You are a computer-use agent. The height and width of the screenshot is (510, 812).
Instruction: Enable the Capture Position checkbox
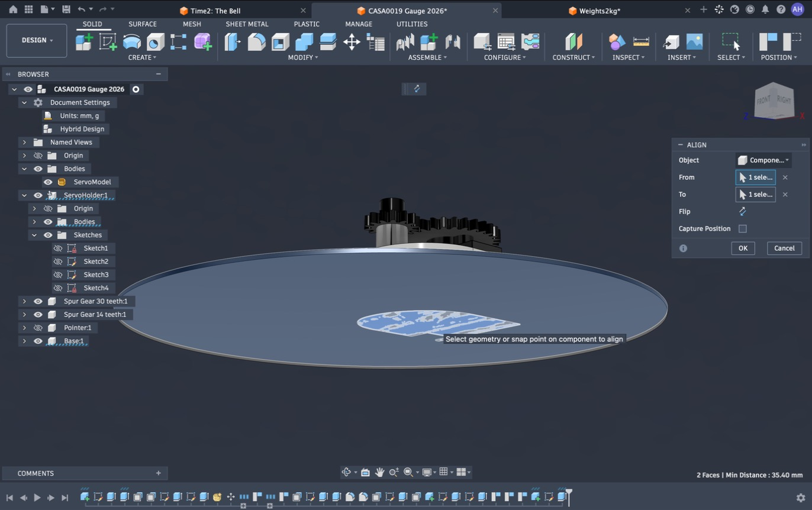pos(743,228)
